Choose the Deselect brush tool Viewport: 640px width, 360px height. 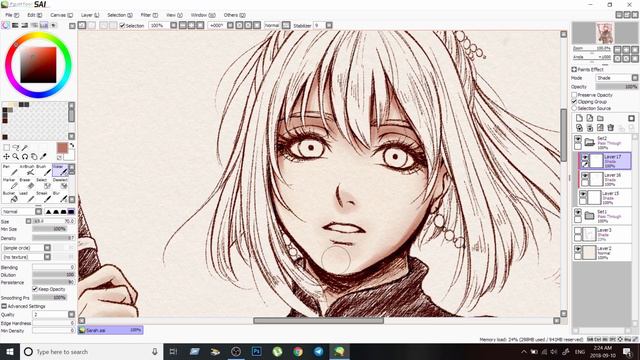pyautogui.click(x=60, y=183)
